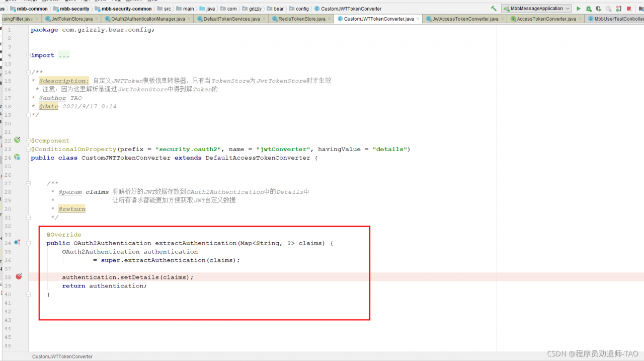Image resolution: width=644 pixels, height=361 pixels.
Task: Close the OAuth2AuthenticationManager.java tab
Action: coord(189,19)
